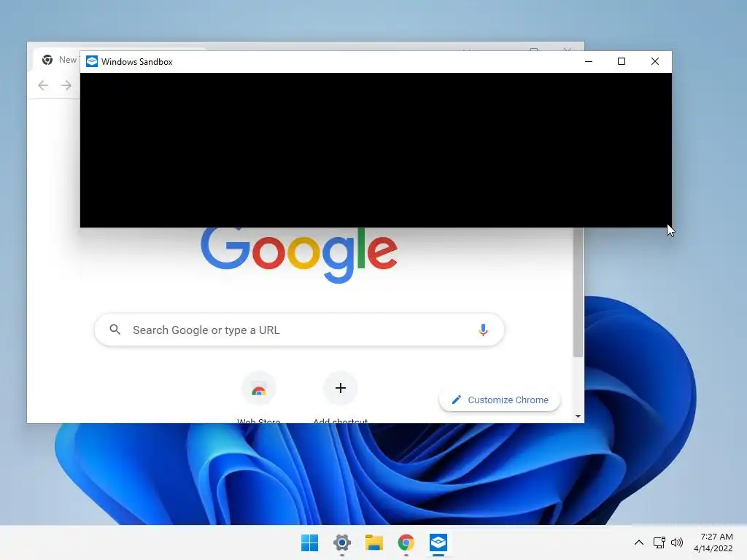The height and width of the screenshot is (560, 747).
Task: Click the scroll down arrow in Chrome
Action: [578, 416]
